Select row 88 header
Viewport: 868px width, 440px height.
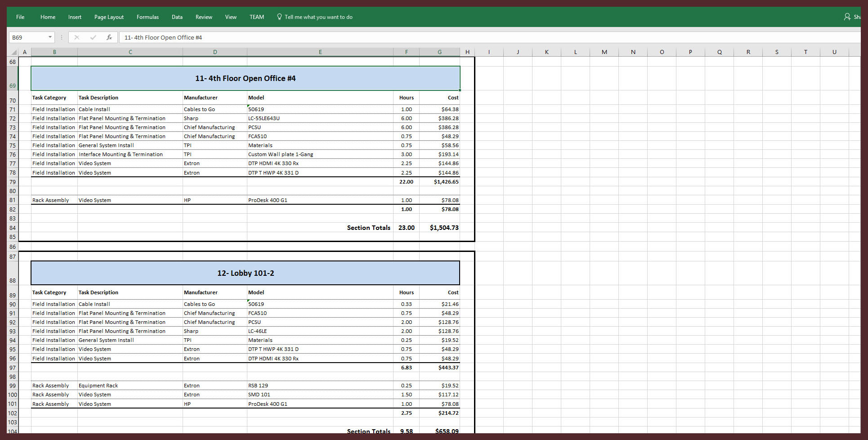(13, 273)
